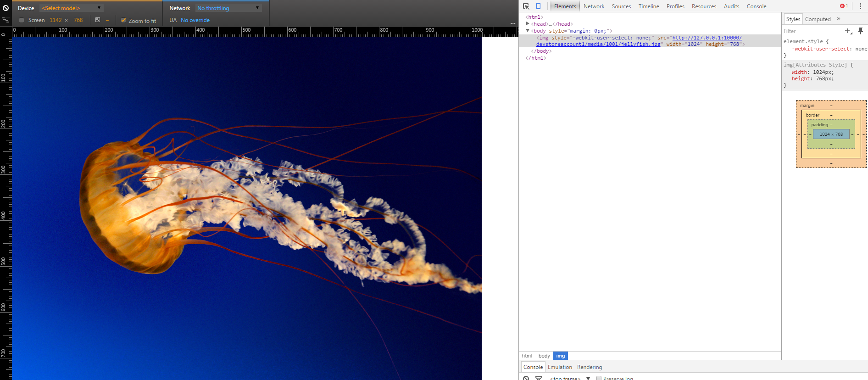Click the 1024 × 768 box model content
Viewport: 868px width, 380px height.
[x=831, y=134]
